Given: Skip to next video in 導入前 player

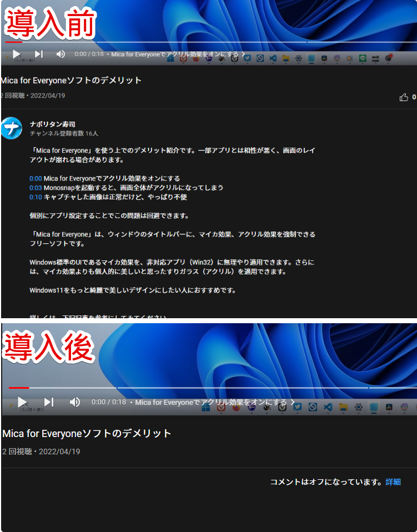Looking at the screenshot, I should tap(39, 54).
